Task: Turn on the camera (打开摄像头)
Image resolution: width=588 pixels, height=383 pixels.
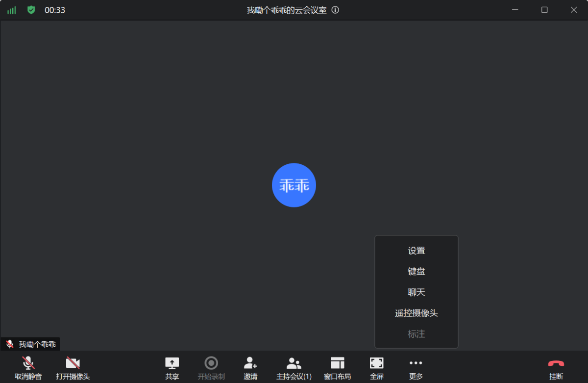Action: (73, 368)
